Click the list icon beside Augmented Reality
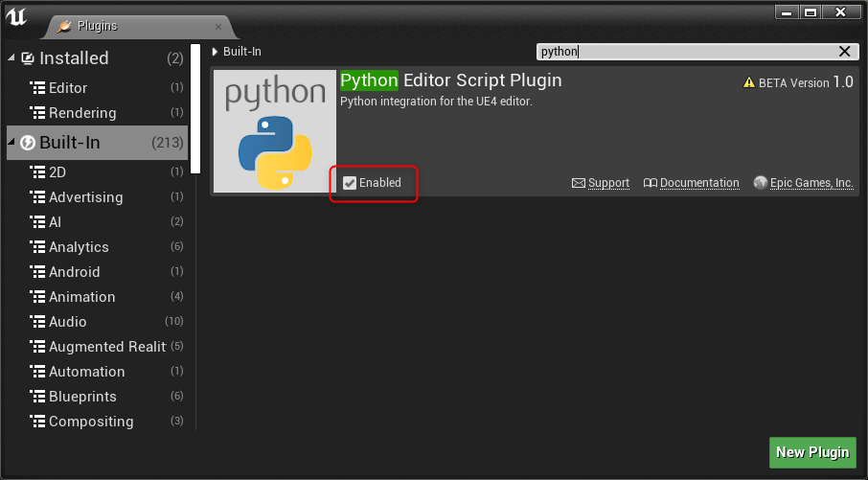Image resolution: width=868 pixels, height=480 pixels. (x=37, y=347)
